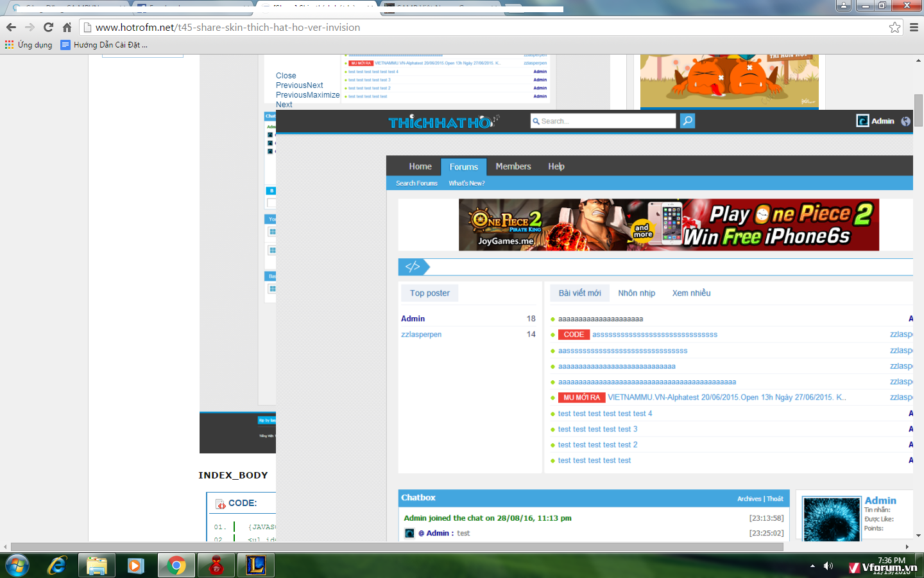Open Chrome taskbar icon
Screen dimensions: 924x578
click(x=176, y=566)
